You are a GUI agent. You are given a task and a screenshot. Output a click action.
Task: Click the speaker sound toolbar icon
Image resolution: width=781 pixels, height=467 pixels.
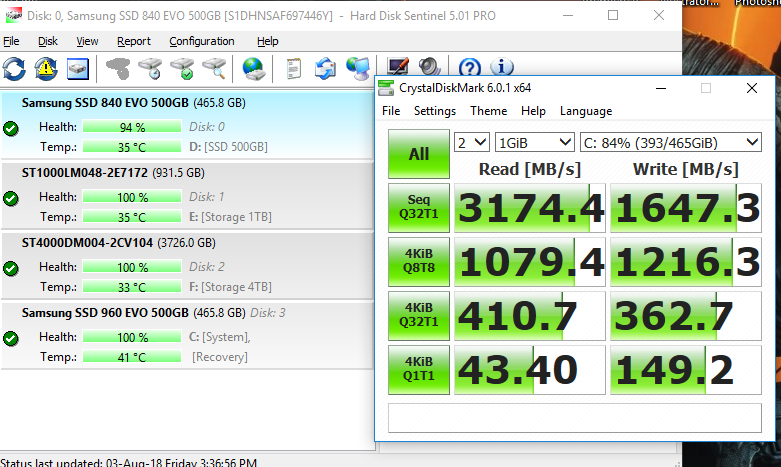pyautogui.click(x=429, y=67)
